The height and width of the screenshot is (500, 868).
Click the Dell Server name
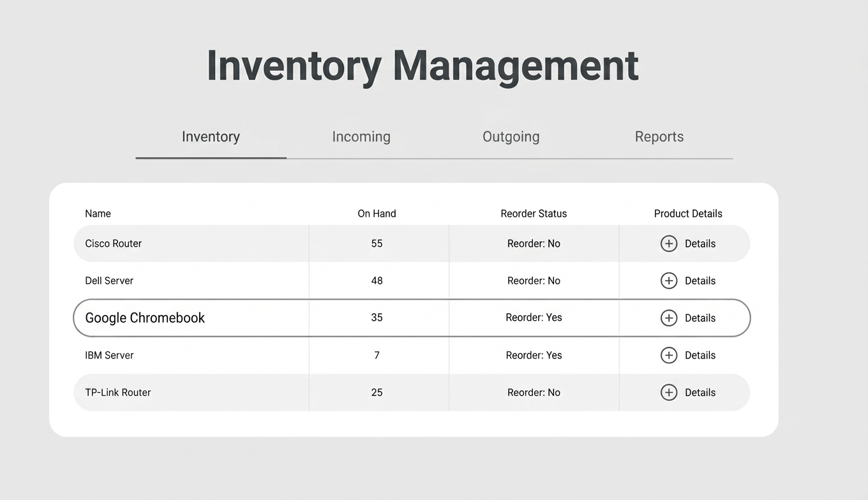[109, 281]
